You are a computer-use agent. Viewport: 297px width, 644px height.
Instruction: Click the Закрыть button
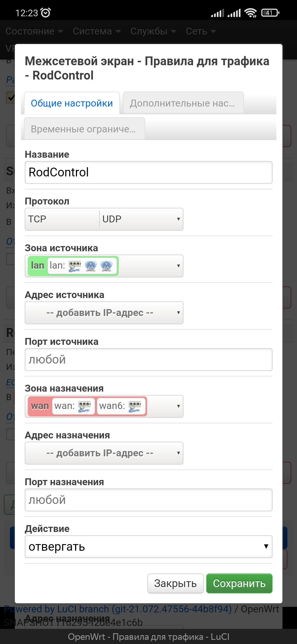click(175, 583)
